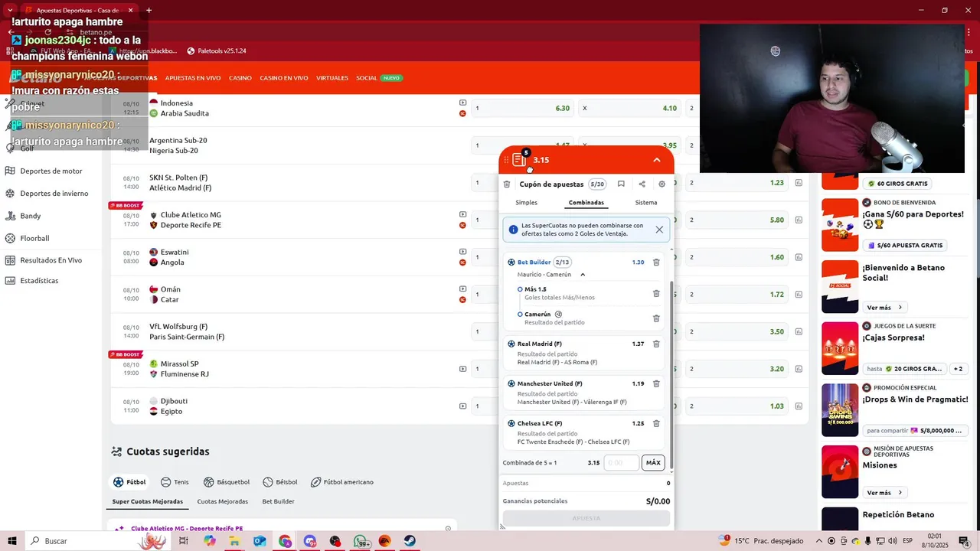Screen dimensions: 980x551
Task: Open Windows Start menu
Action: tap(13, 541)
